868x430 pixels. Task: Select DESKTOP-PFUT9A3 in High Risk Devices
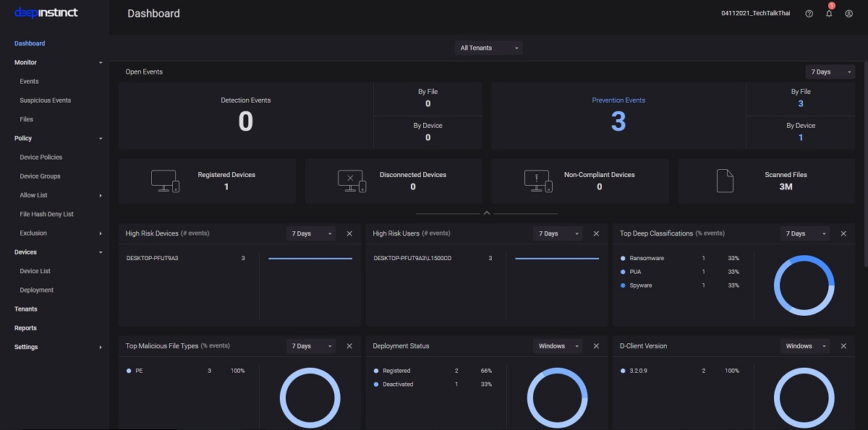click(x=153, y=258)
